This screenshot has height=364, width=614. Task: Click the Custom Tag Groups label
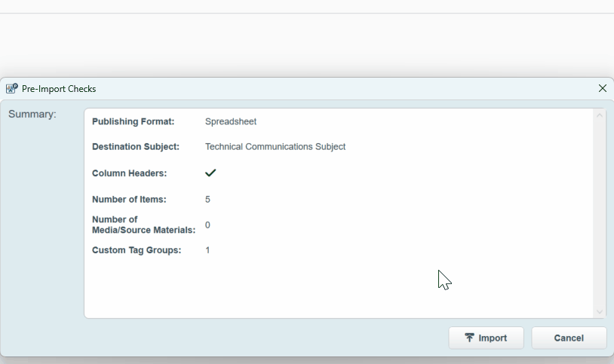point(137,250)
